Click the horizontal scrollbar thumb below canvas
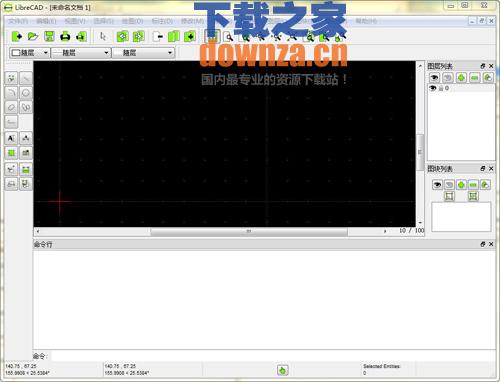Image resolution: width=500 pixels, height=382 pixels. pyautogui.click(x=249, y=231)
